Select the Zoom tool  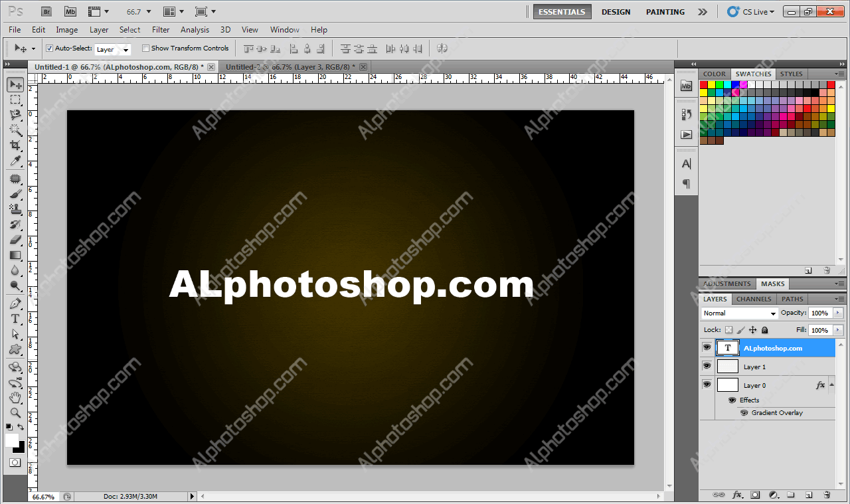(15, 412)
